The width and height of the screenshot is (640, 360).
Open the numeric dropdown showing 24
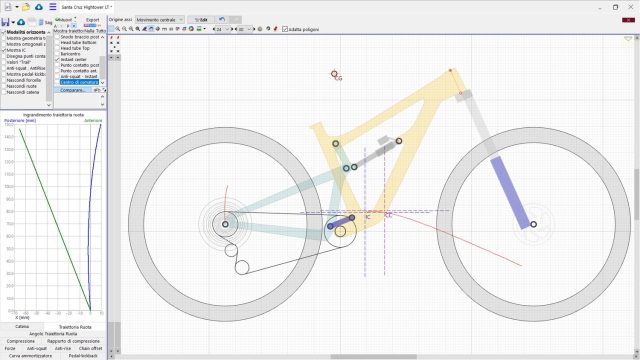tap(223, 29)
